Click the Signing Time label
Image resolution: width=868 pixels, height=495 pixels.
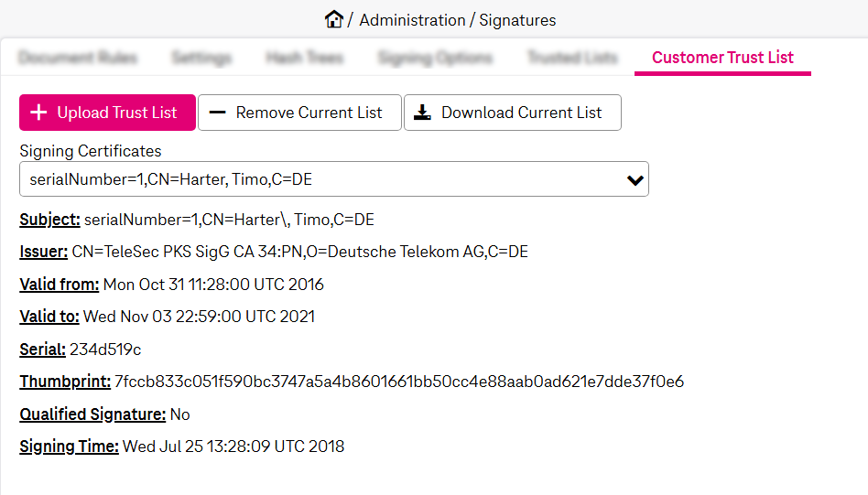pyautogui.click(x=70, y=447)
